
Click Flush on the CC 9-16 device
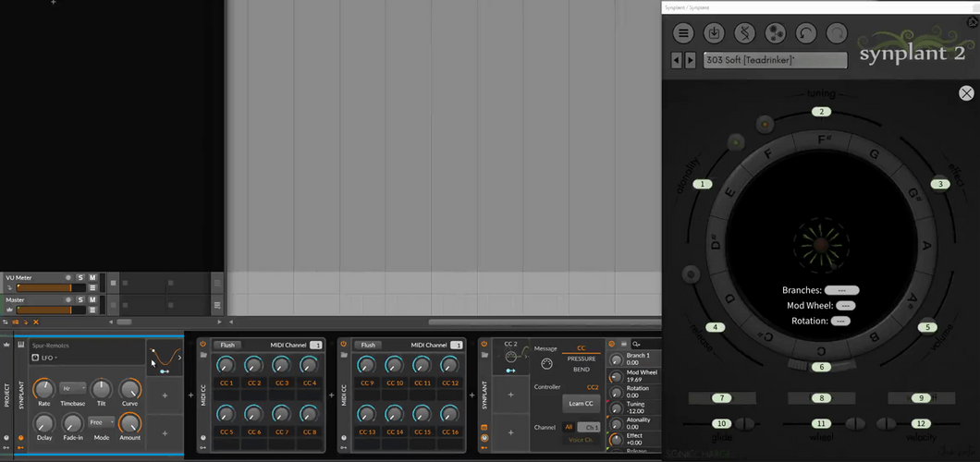368,345
